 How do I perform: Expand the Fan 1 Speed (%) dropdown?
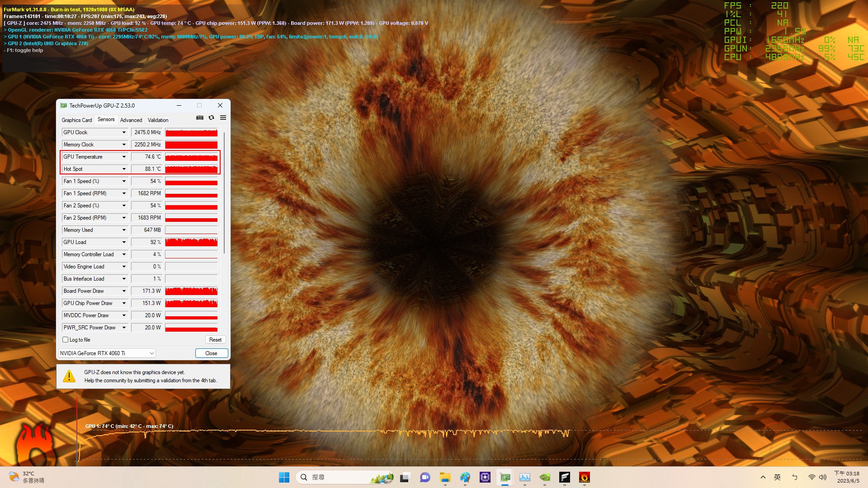tap(124, 181)
